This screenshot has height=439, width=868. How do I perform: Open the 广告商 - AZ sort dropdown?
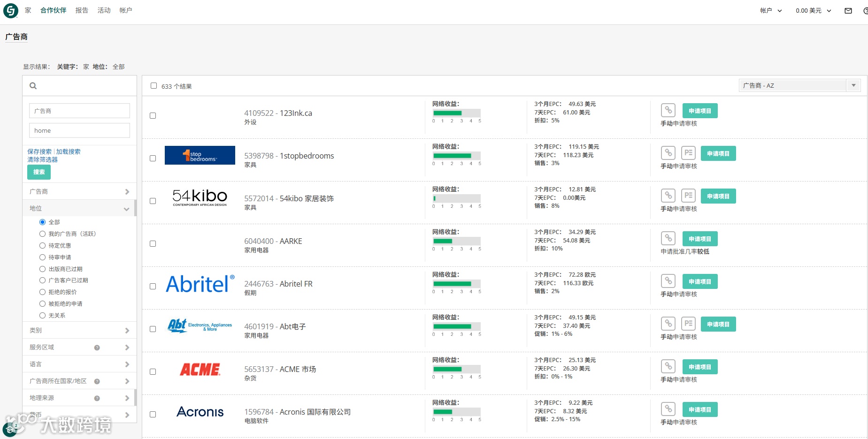(799, 85)
